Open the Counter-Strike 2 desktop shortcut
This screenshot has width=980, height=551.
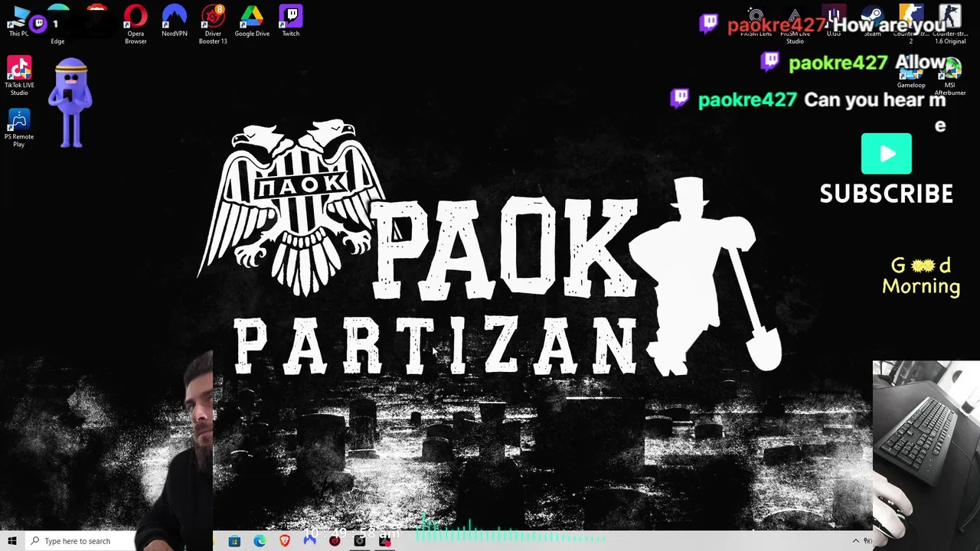point(911,24)
